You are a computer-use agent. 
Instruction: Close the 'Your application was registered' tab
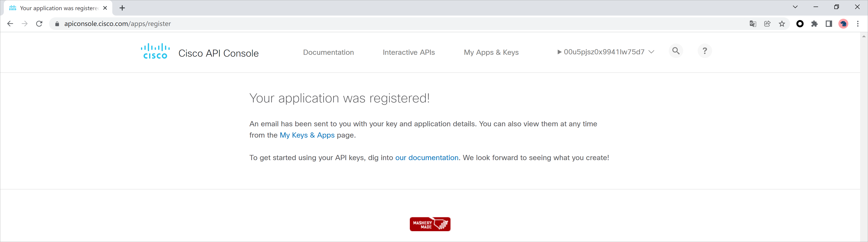[105, 8]
